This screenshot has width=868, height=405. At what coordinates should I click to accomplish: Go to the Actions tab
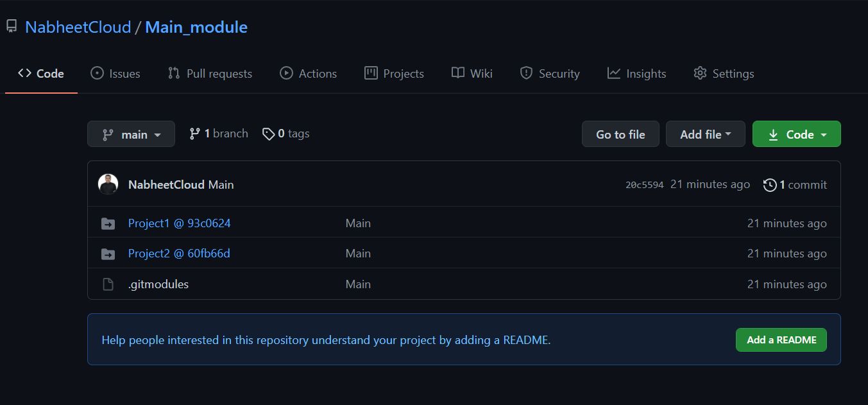[309, 74]
